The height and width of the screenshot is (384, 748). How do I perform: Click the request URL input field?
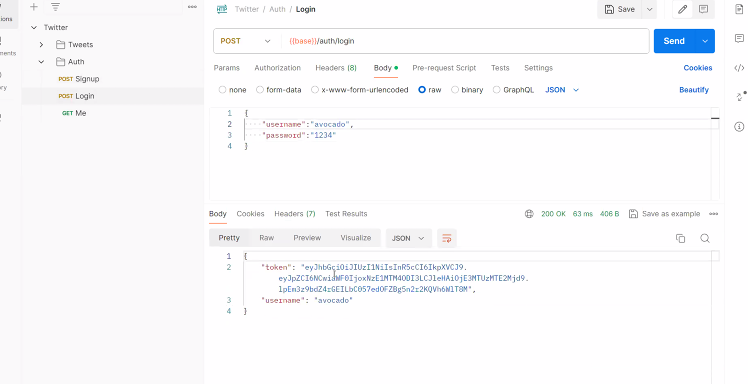click(465, 41)
